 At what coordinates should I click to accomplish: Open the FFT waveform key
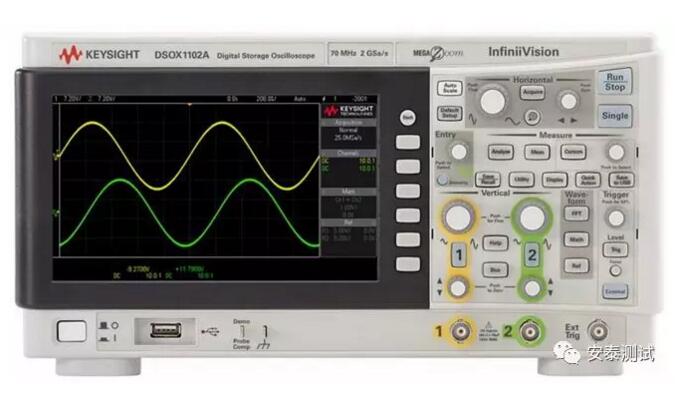click(576, 214)
